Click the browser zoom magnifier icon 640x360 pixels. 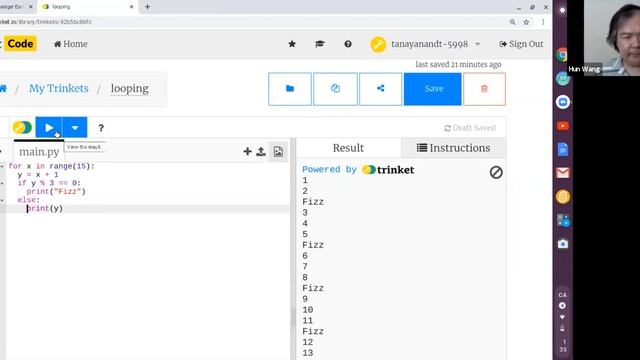(x=512, y=22)
